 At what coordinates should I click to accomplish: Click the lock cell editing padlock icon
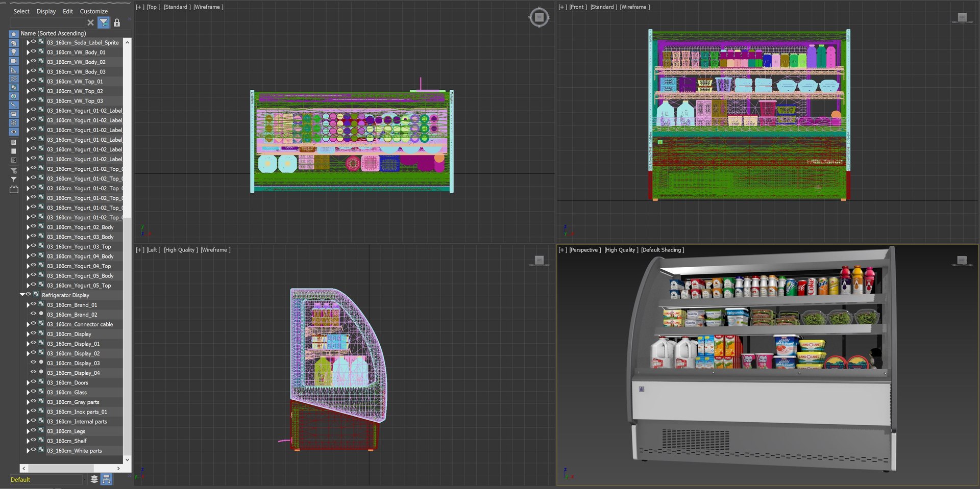tap(117, 22)
